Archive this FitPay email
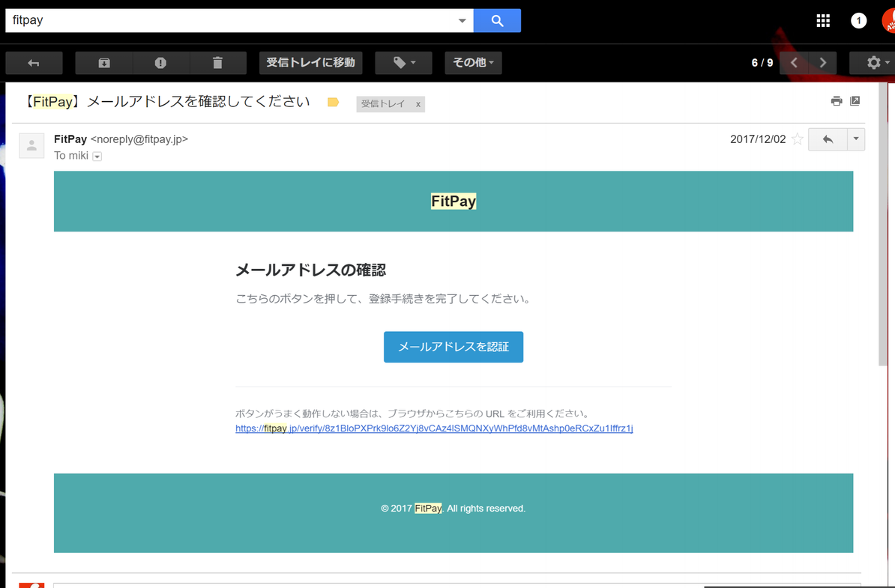This screenshot has width=895, height=588. tap(104, 63)
